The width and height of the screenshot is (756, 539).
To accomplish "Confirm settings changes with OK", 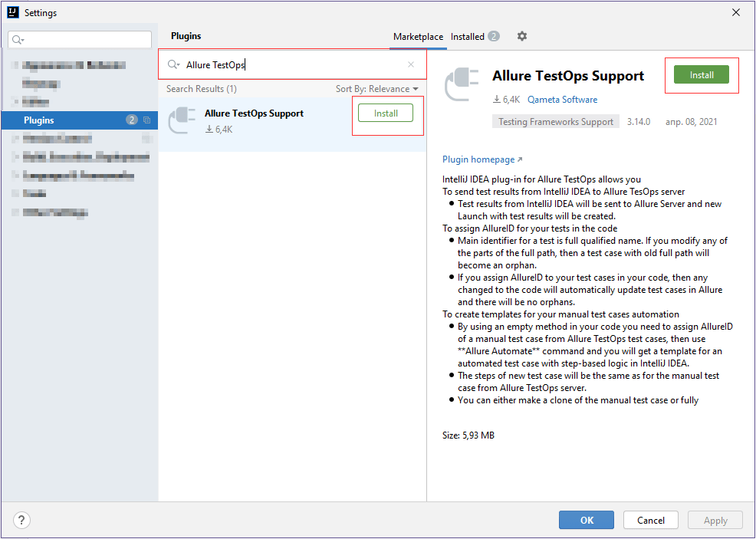I will pyautogui.click(x=586, y=520).
